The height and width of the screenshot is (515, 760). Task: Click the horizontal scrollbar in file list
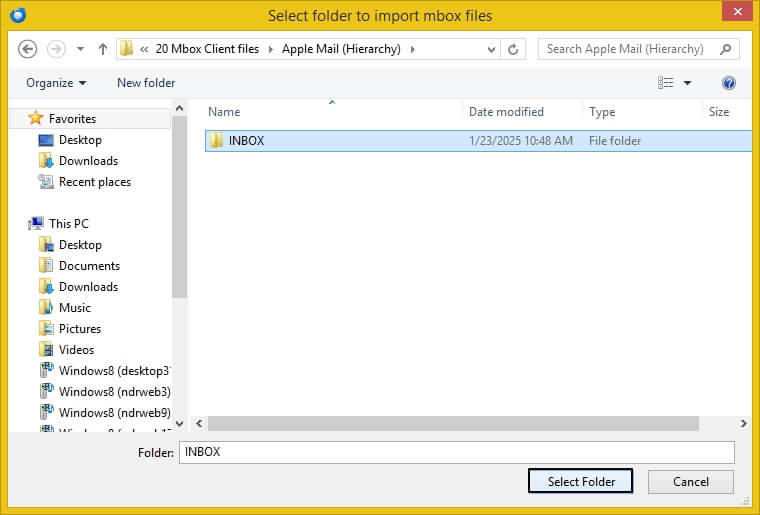pos(460,424)
